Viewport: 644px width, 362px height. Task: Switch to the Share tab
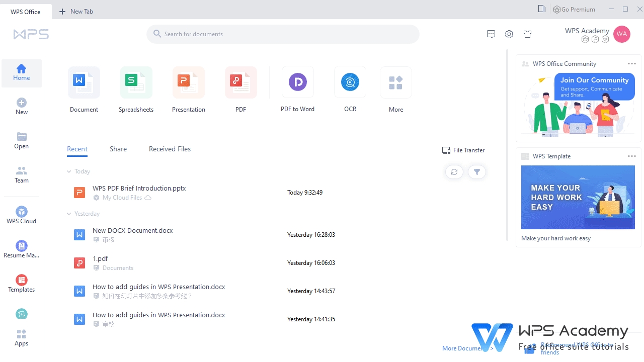(118, 149)
